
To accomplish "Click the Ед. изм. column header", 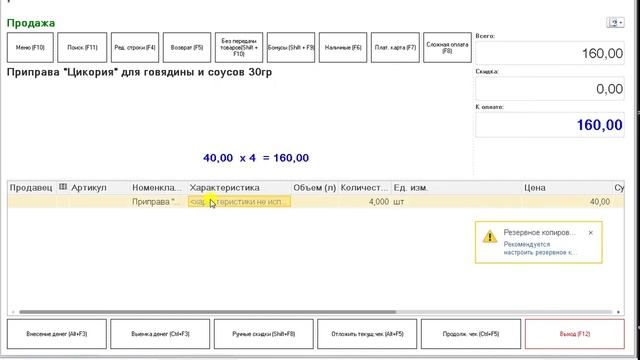I will tap(456, 188).
